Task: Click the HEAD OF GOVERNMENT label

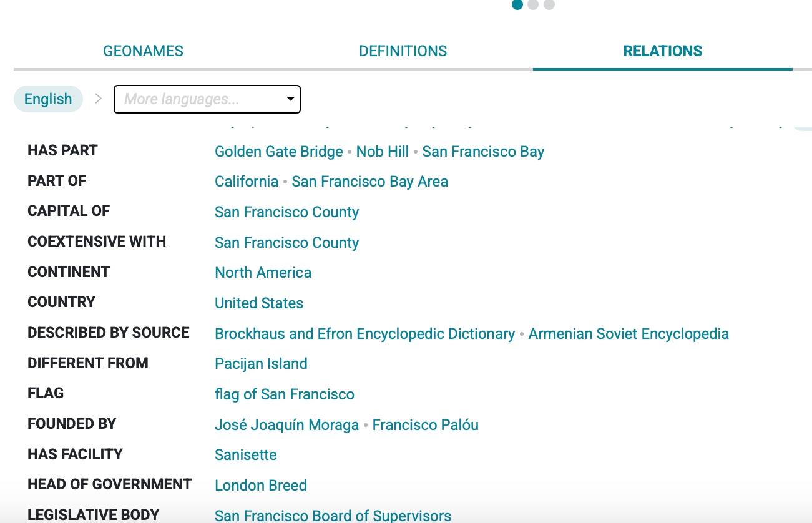Action: point(110,484)
